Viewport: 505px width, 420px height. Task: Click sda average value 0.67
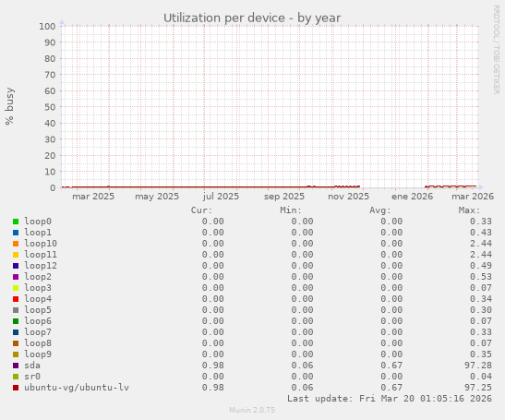click(391, 366)
